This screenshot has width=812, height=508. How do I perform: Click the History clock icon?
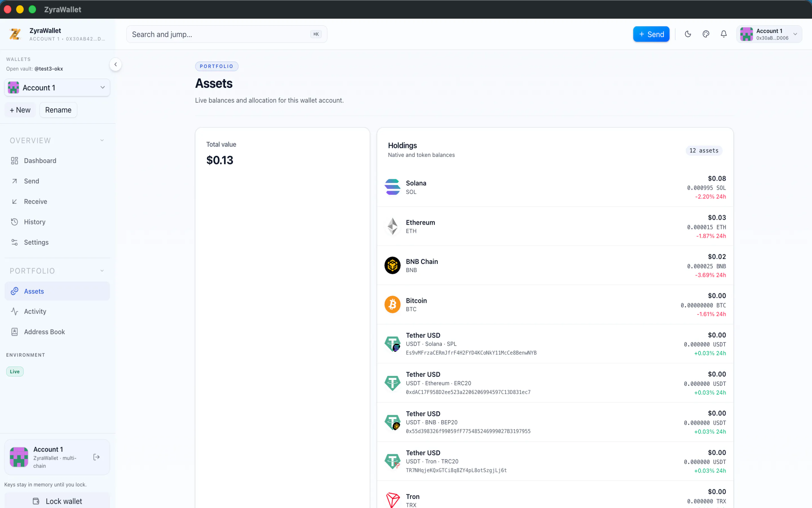(14, 222)
